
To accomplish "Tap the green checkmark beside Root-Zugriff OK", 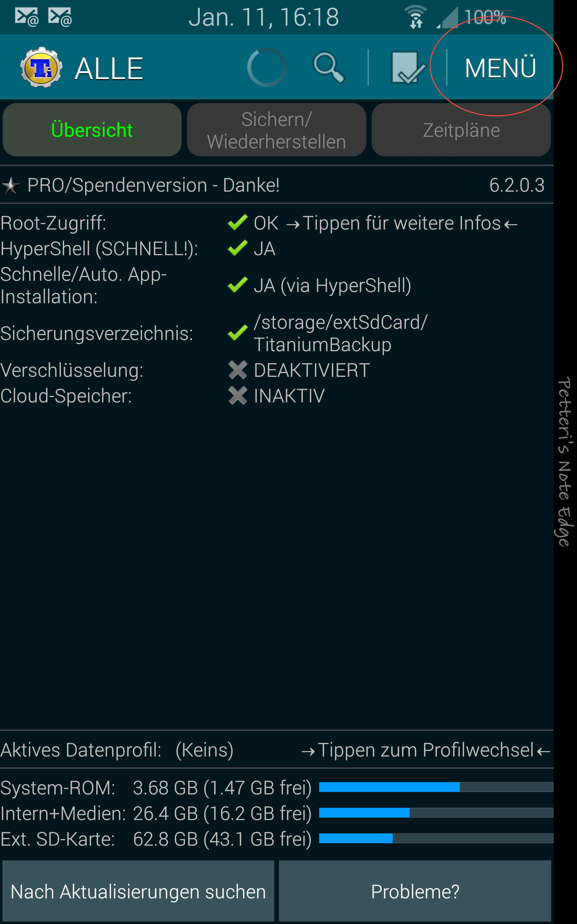I will [x=237, y=223].
